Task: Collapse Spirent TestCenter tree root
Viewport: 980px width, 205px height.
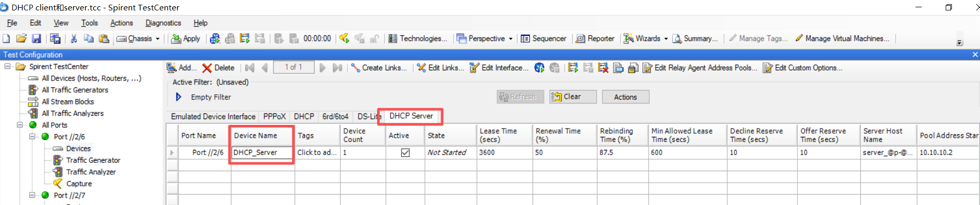Action: (x=8, y=66)
